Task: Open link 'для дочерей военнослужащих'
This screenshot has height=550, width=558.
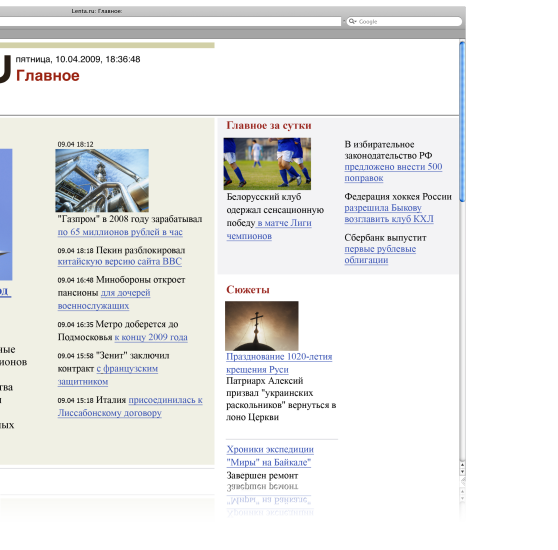Action: 104,299
